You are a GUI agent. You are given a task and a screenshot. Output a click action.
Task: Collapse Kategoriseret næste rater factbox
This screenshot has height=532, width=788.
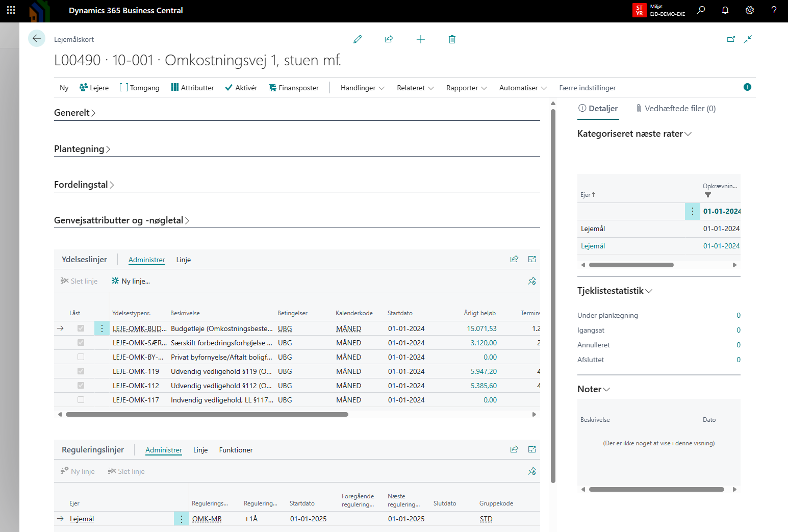[634, 134]
